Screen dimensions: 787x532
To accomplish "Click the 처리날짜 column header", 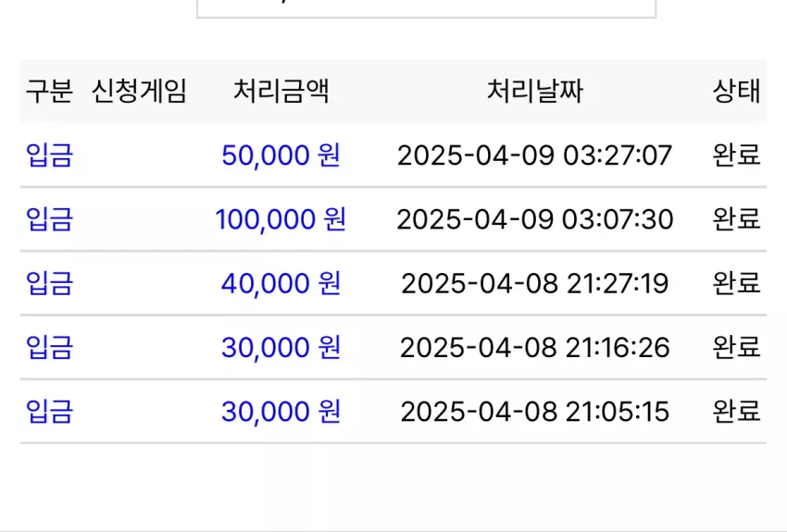I will coord(534,92).
